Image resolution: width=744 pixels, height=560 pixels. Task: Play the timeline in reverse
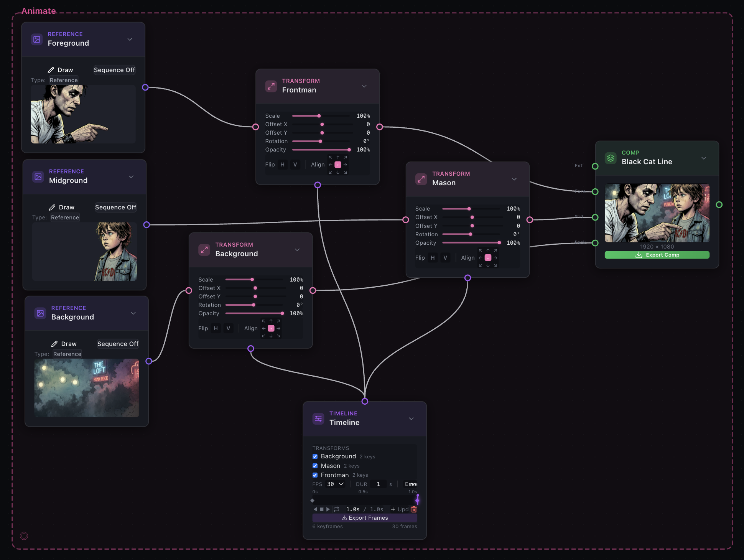pyautogui.click(x=315, y=509)
